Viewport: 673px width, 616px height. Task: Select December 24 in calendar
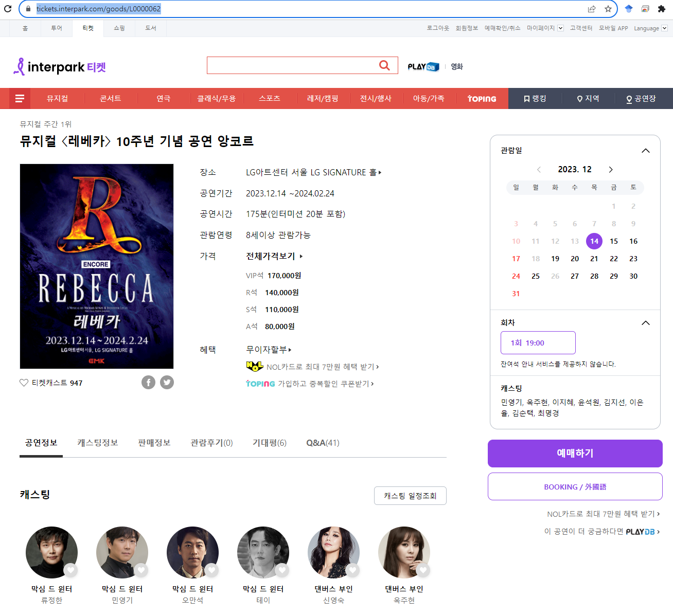tap(516, 276)
